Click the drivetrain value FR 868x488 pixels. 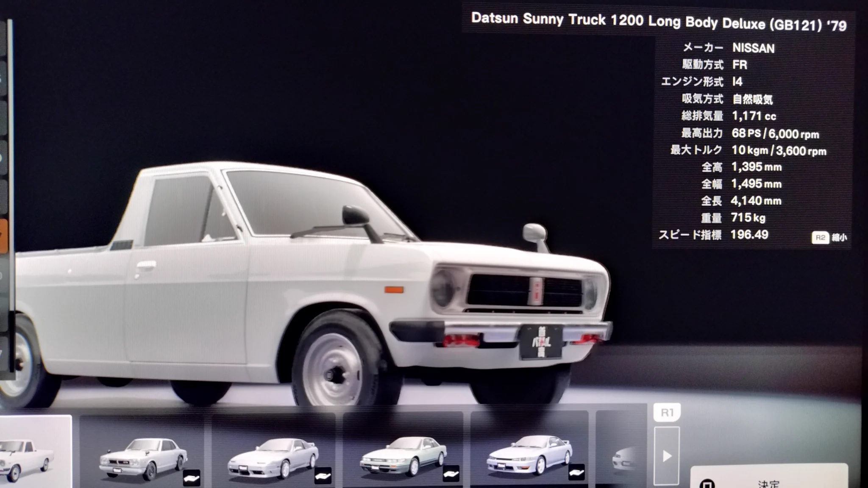[x=740, y=65]
